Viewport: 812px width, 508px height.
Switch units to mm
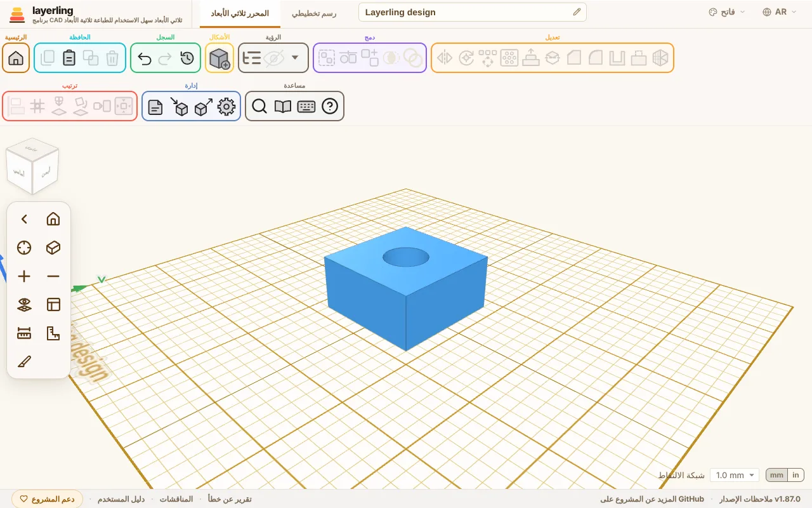(x=776, y=475)
